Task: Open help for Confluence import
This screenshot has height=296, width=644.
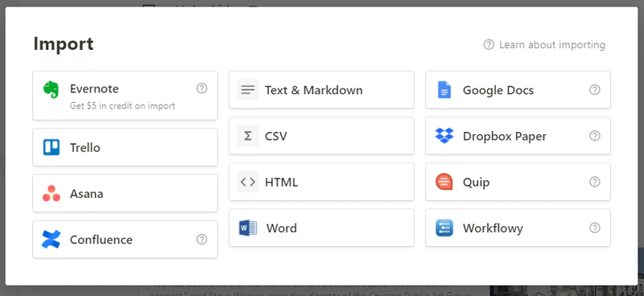Action: (202, 240)
